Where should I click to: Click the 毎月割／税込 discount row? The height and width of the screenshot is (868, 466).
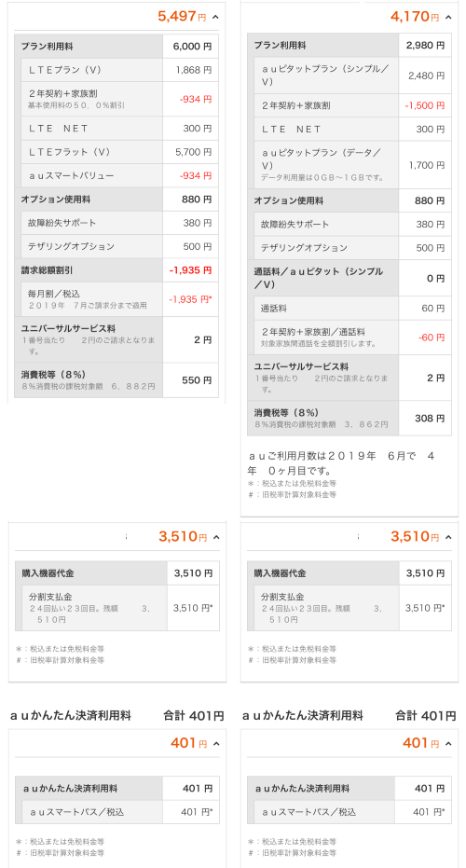point(120,299)
